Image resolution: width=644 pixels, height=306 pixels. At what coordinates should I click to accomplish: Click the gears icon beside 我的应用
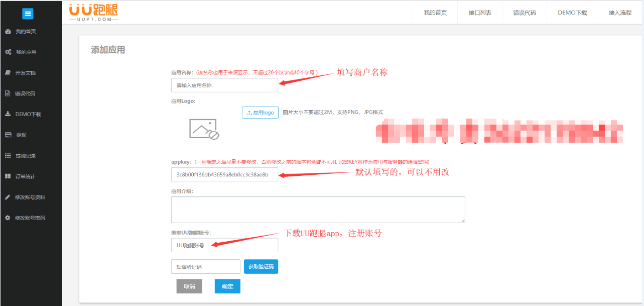pyautogui.click(x=8, y=52)
